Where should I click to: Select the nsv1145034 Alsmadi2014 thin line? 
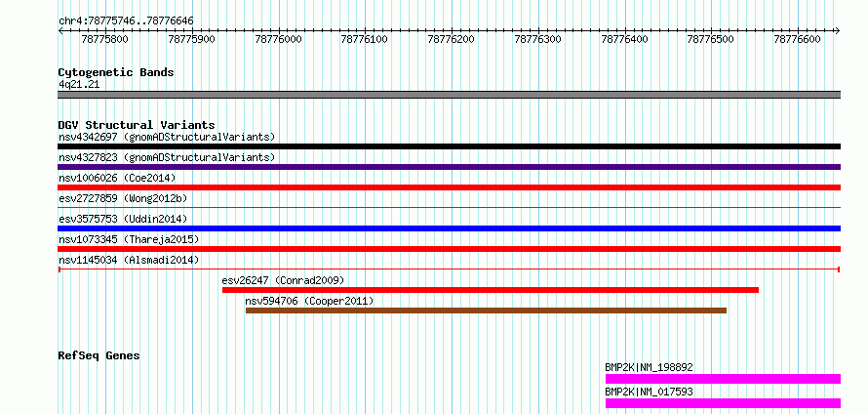pyautogui.click(x=449, y=269)
